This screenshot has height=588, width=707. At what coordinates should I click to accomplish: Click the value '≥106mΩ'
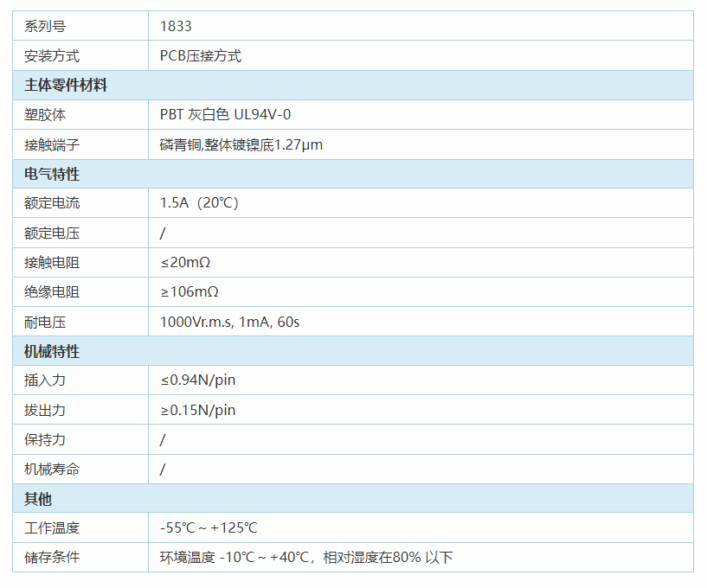(x=190, y=292)
